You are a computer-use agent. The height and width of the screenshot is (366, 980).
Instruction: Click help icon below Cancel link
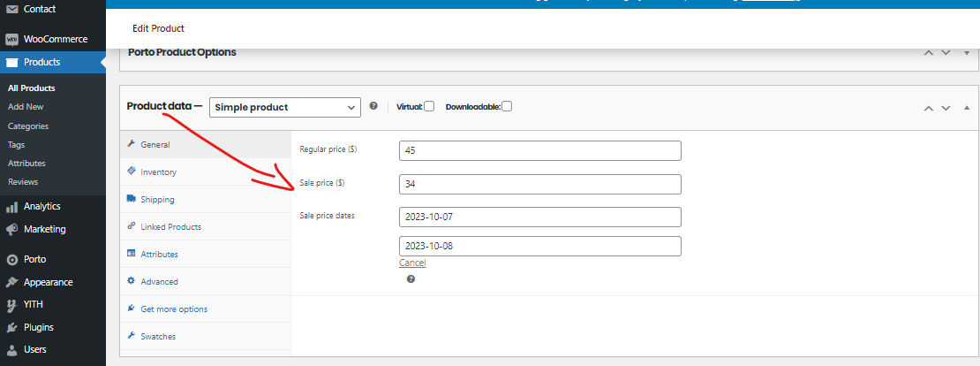click(411, 279)
